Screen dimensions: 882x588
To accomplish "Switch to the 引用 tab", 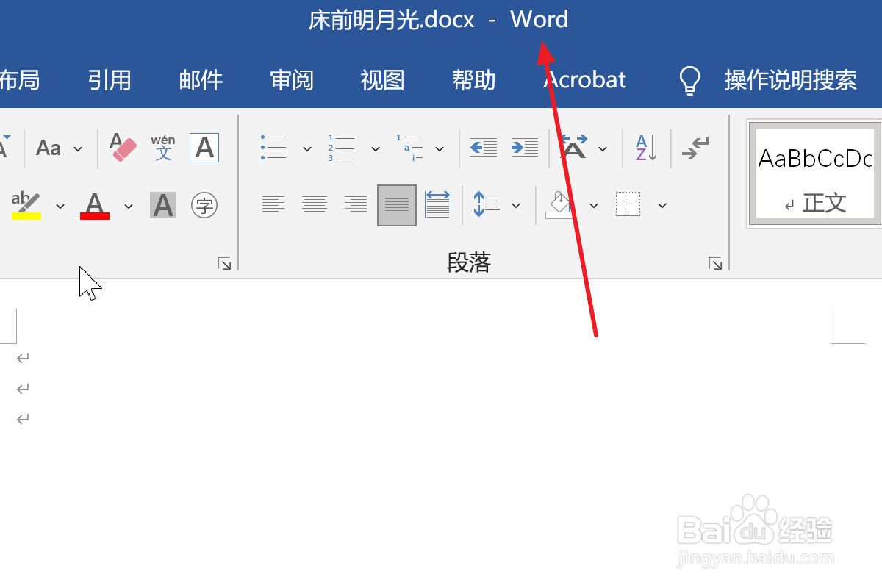I will tap(110, 80).
